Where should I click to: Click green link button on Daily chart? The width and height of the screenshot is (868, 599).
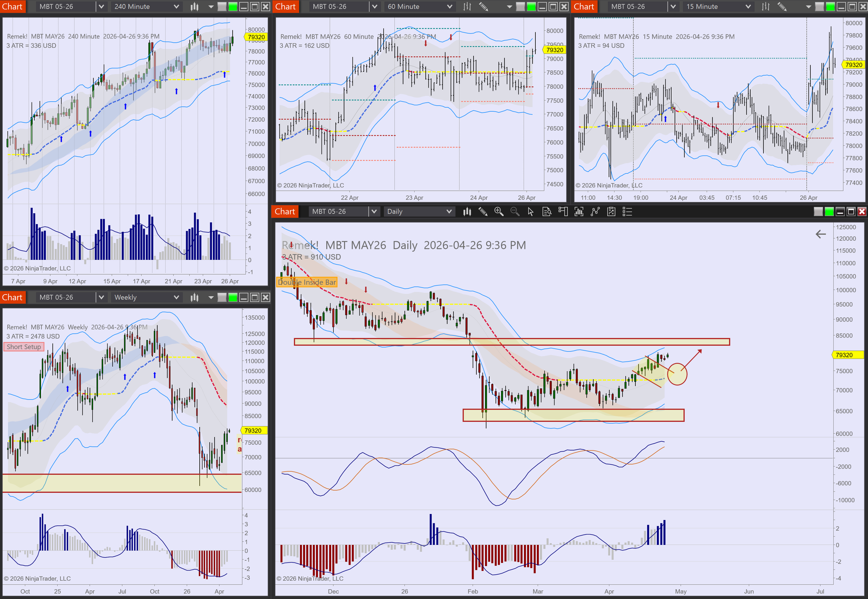tap(829, 212)
